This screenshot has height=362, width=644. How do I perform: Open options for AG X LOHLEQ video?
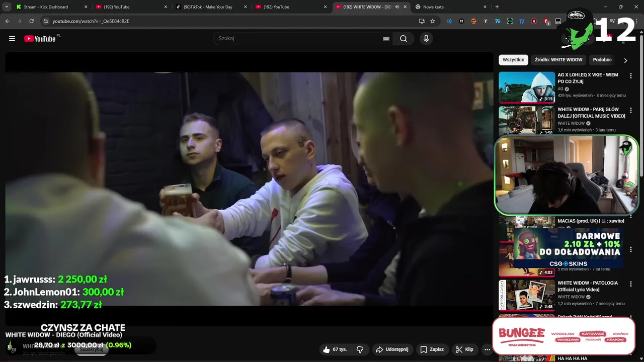[x=631, y=75]
